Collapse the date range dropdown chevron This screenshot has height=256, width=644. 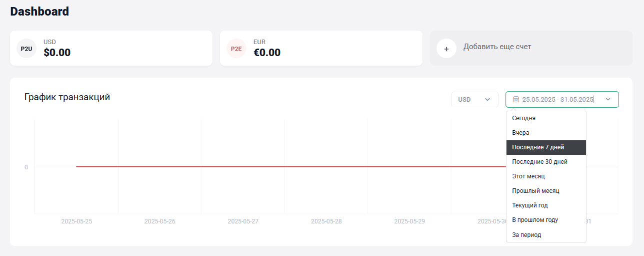click(608, 99)
